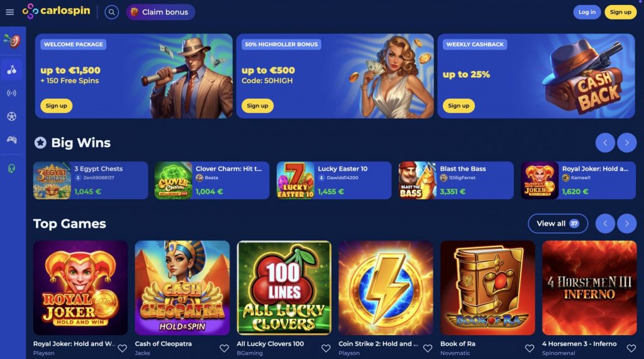Open the soccer ball sports icon
The image size is (644, 359).
[12, 117]
